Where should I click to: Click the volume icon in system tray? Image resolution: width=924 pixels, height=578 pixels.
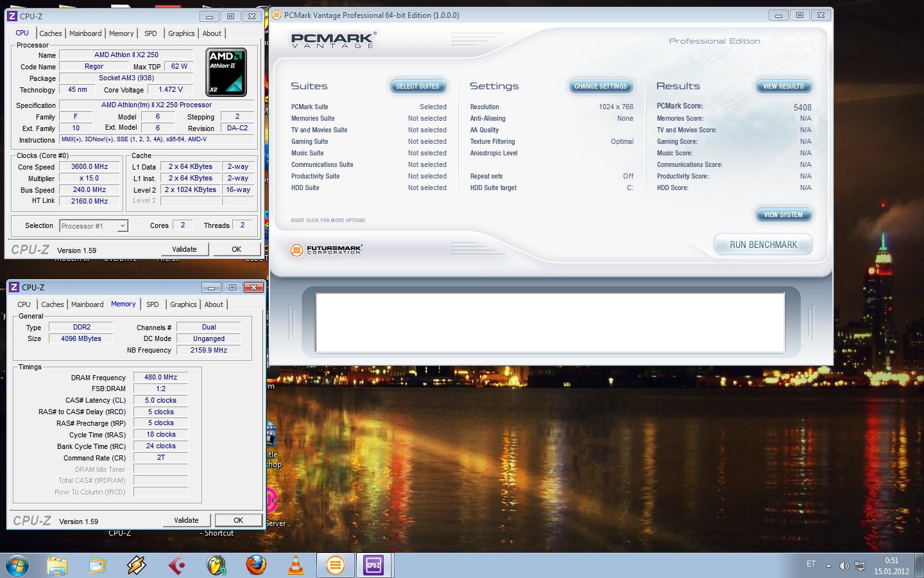[844, 566]
